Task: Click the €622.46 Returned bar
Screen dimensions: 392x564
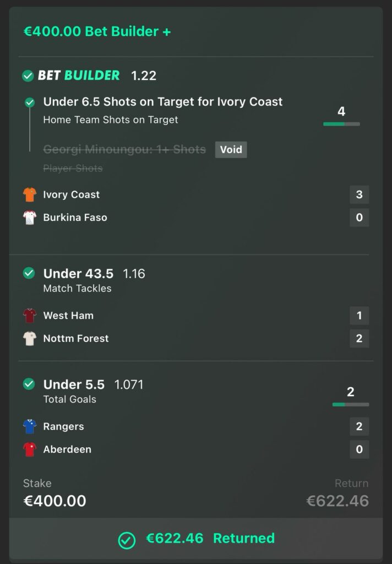Action: pyautogui.click(x=196, y=539)
